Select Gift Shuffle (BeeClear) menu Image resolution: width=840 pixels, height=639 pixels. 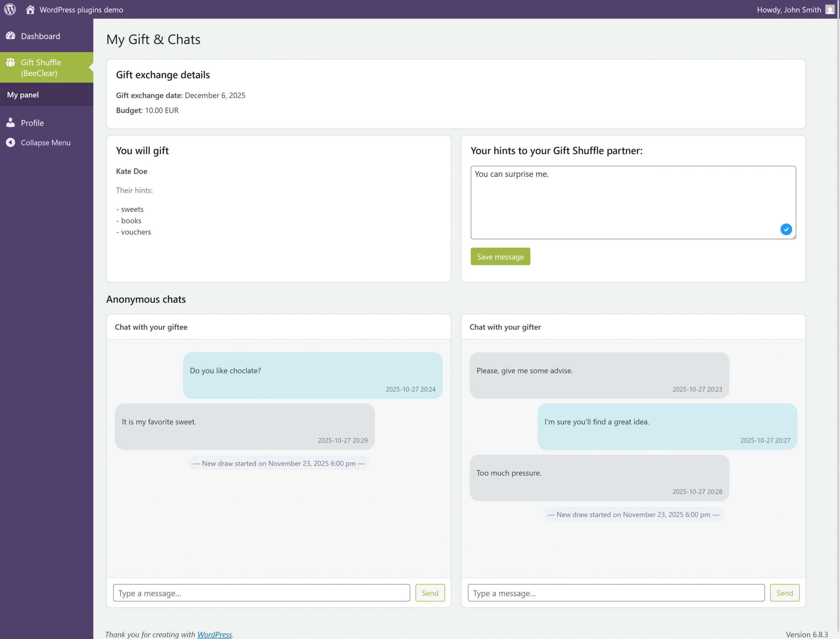tap(41, 67)
